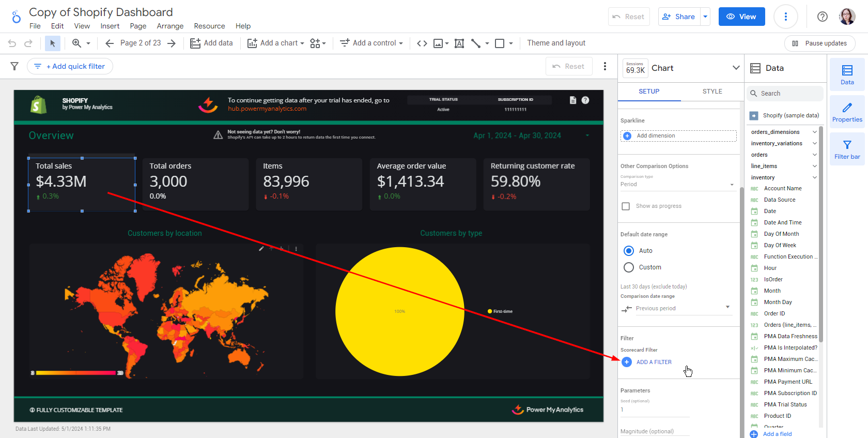This screenshot has height=438, width=868.
Task: Expand the Share button dropdown arrow
Action: click(705, 17)
